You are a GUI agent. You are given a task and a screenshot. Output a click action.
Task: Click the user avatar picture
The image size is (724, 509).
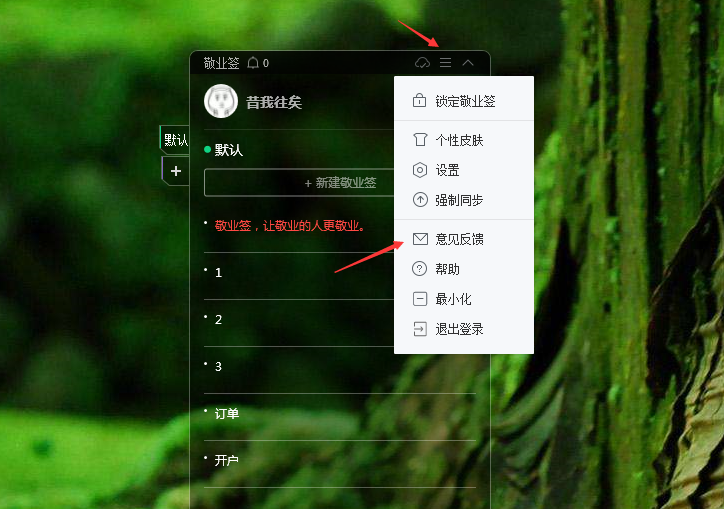coord(221,101)
